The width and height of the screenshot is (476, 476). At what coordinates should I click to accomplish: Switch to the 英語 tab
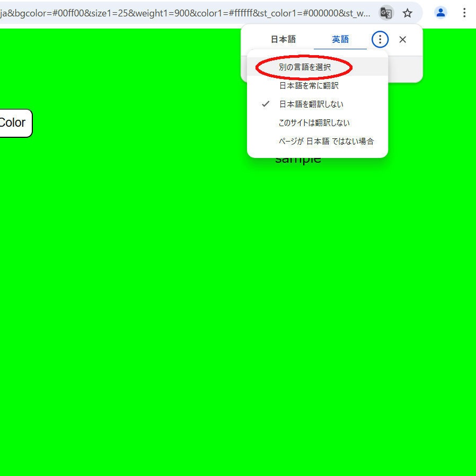[340, 39]
